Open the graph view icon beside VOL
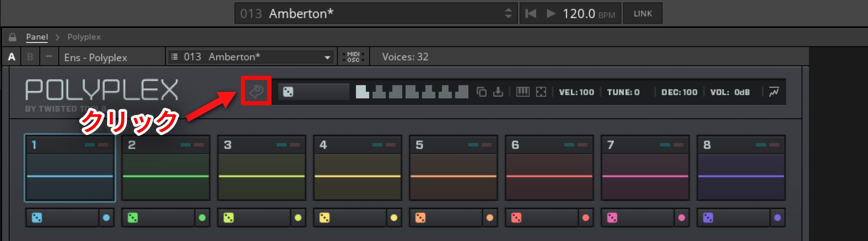The height and width of the screenshot is (241, 868). click(x=774, y=92)
